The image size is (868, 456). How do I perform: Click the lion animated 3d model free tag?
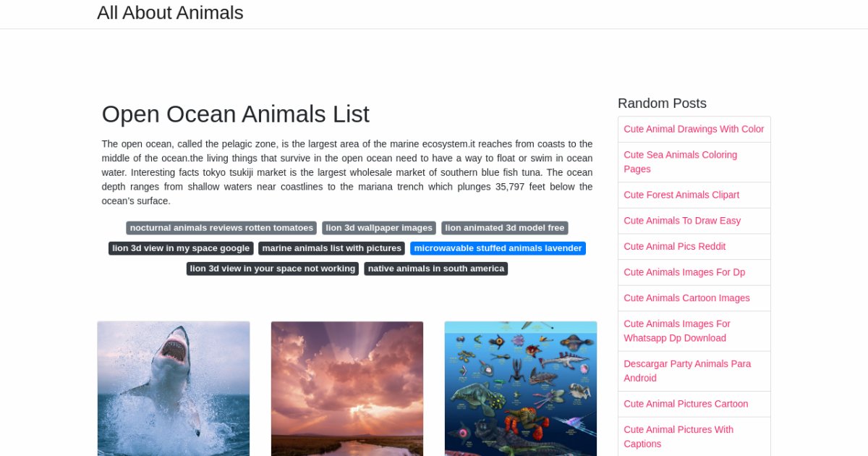[505, 228]
